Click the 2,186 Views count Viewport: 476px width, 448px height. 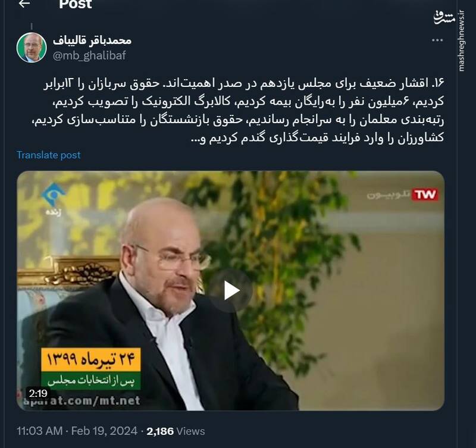(176, 431)
